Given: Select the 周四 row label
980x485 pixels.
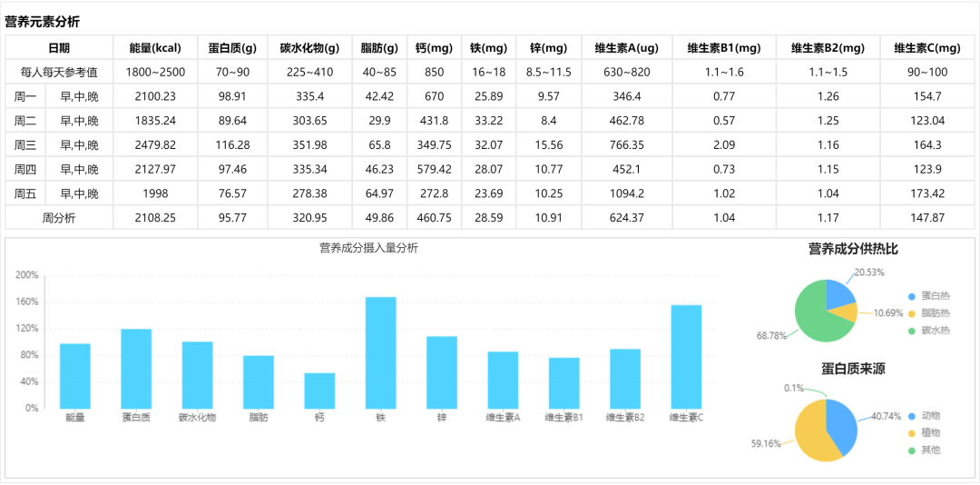Looking at the screenshot, I should click(25, 169).
